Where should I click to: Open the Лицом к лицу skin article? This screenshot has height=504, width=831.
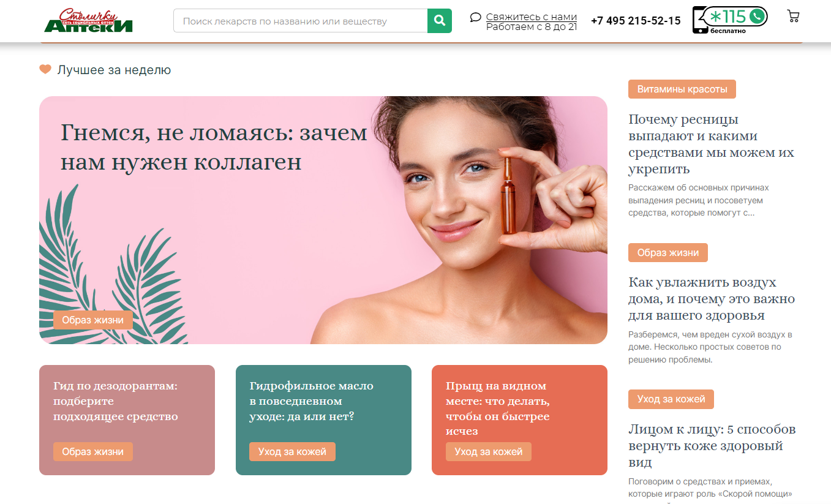pos(712,446)
